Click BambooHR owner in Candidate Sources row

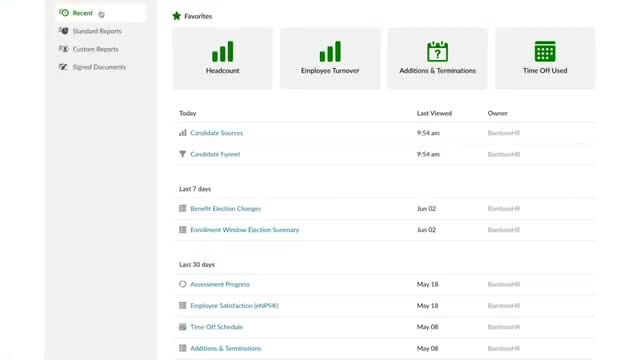[504, 133]
